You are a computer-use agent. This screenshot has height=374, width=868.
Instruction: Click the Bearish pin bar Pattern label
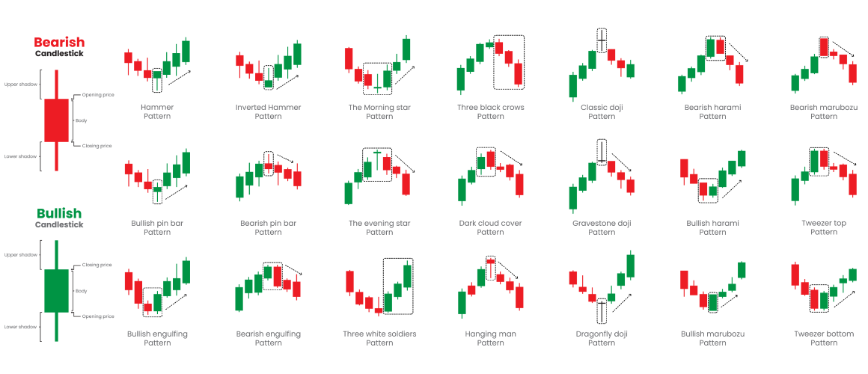(x=269, y=227)
